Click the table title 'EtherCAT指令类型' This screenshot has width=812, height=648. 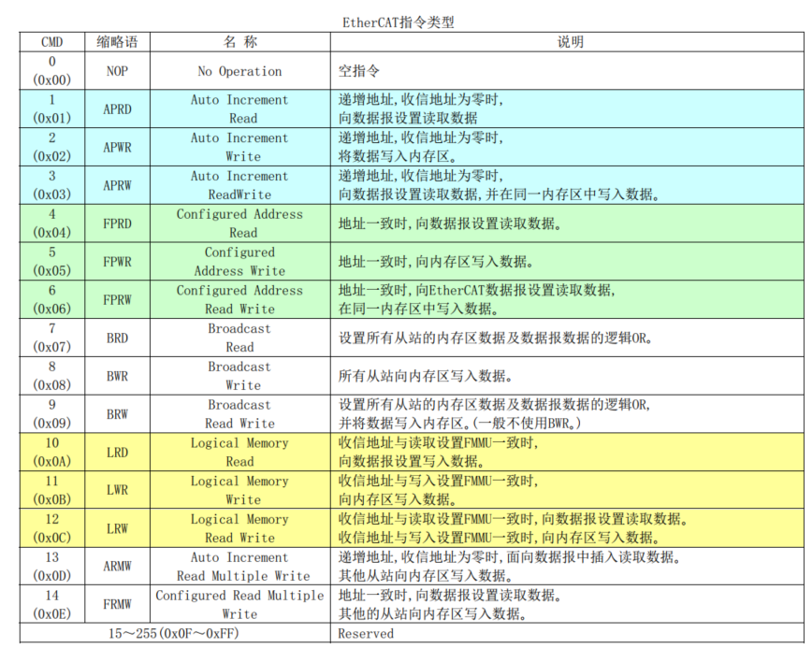pos(399,22)
